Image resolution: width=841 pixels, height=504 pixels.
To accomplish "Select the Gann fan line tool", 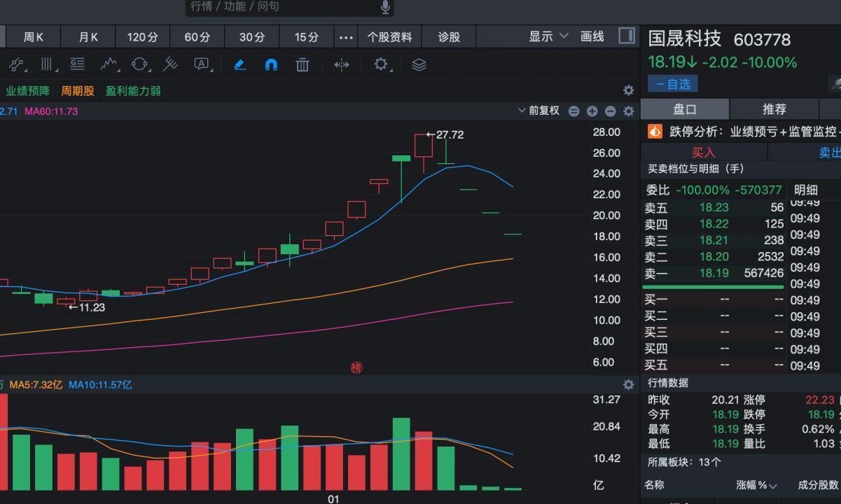I will (x=170, y=64).
